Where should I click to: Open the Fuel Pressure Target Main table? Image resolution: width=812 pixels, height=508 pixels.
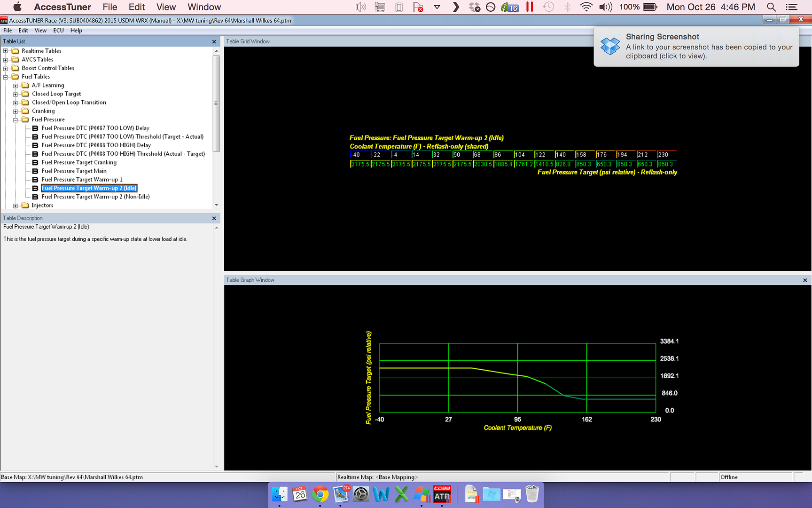coord(74,171)
